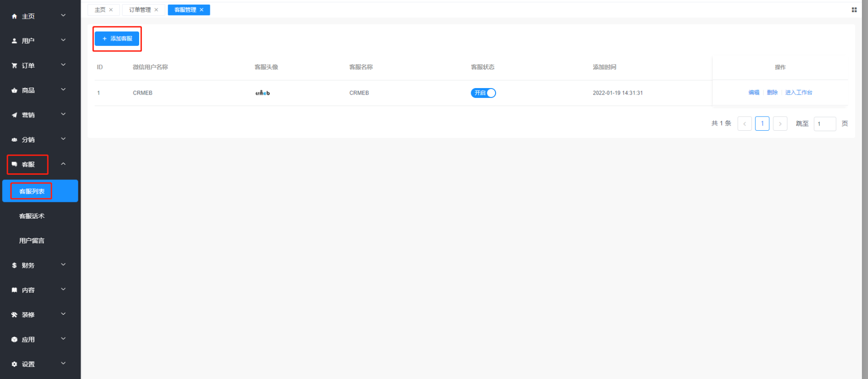868x379 pixels.
Task: Click the 添加客服 button
Action: [117, 38]
